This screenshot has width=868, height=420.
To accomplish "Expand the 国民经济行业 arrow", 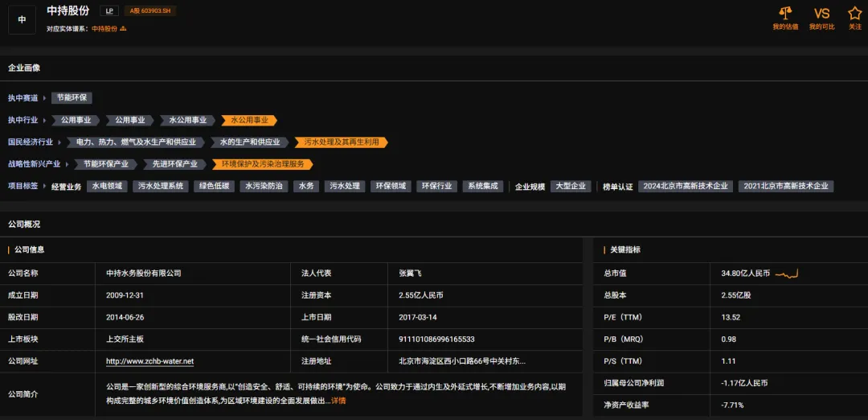I will [59, 142].
